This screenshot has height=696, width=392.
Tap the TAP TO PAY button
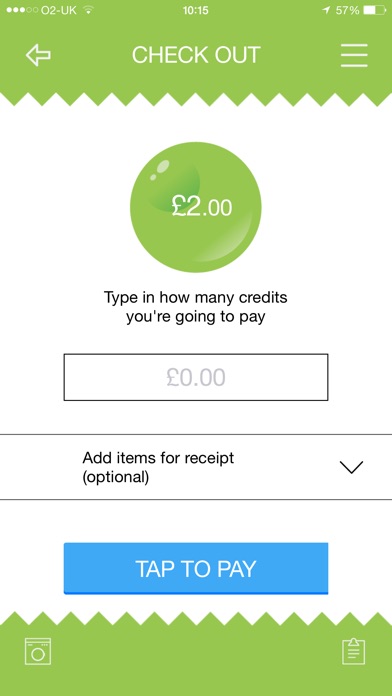pyautogui.click(x=196, y=568)
